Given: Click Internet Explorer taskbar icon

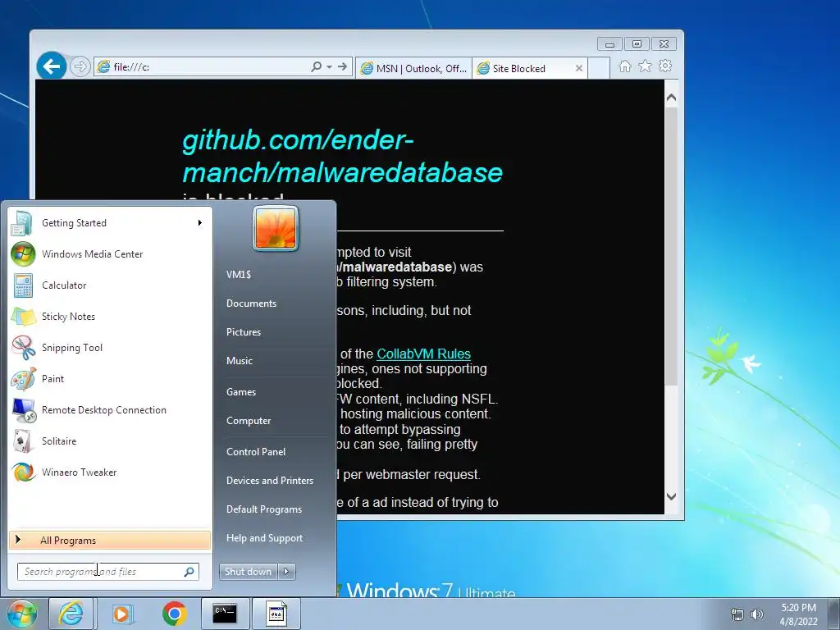Looking at the screenshot, I should point(71,614).
